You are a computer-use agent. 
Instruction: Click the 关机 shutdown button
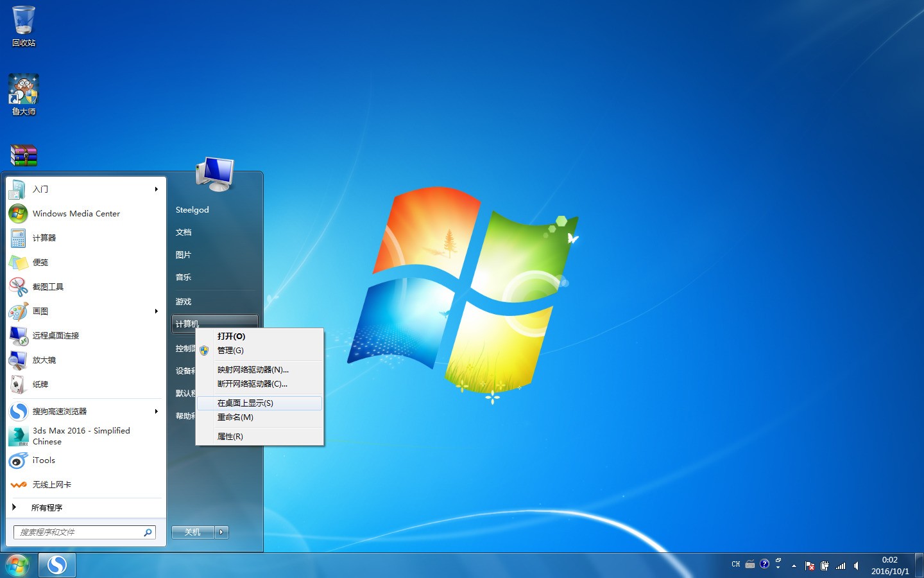193,532
